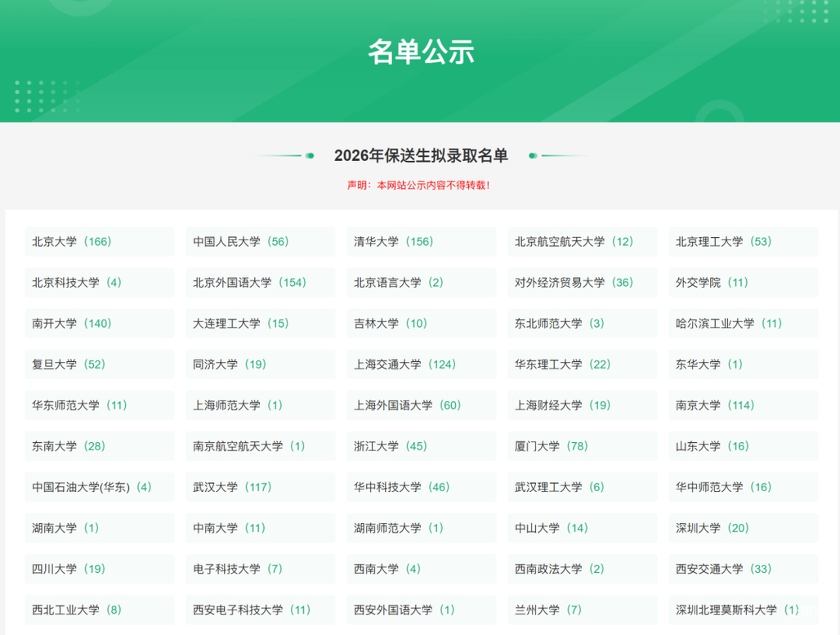The height and width of the screenshot is (635, 840).
Task: Open 东南大学 (28) list
Action: [100, 446]
